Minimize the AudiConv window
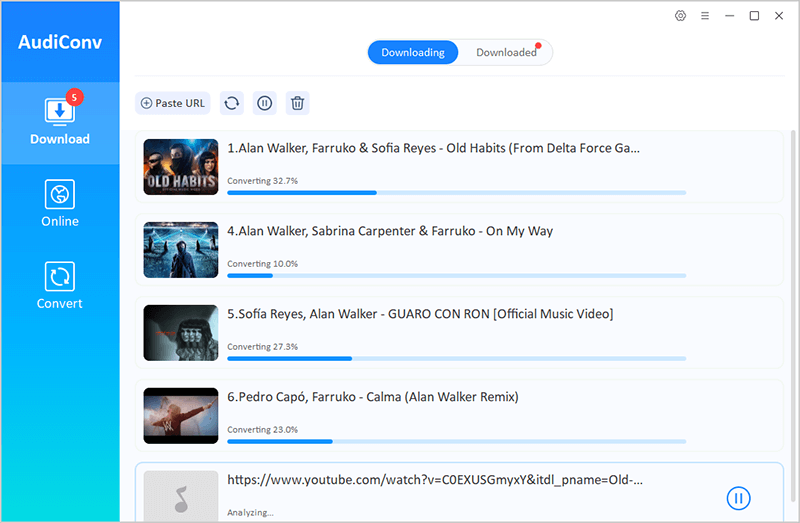Viewport: 800px width, 523px height. (730, 16)
